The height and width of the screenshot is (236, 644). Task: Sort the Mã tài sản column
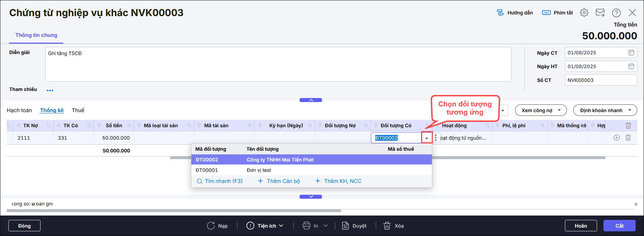(250, 126)
